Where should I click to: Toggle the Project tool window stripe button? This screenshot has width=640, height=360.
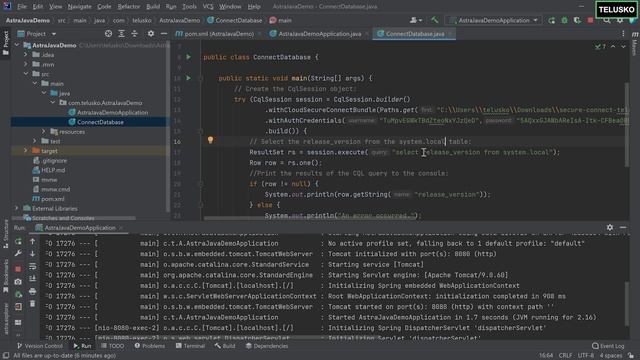coord(5,43)
